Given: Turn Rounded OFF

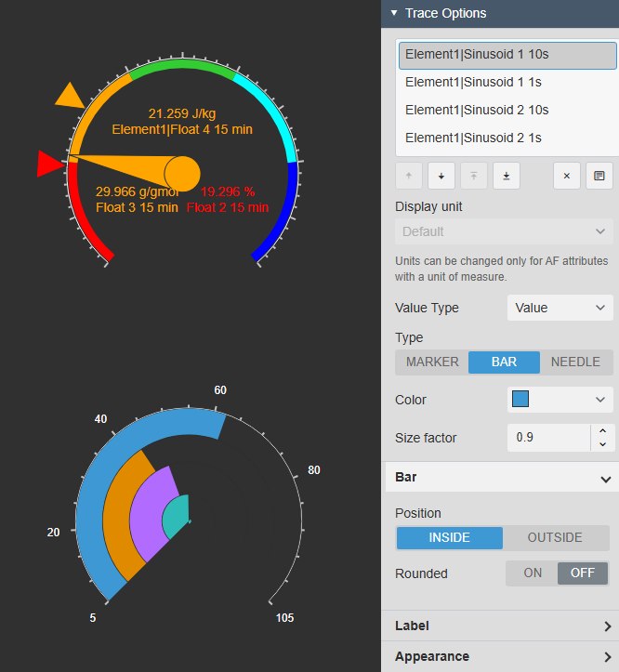Looking at the screenshot, I should click(583, 573).
